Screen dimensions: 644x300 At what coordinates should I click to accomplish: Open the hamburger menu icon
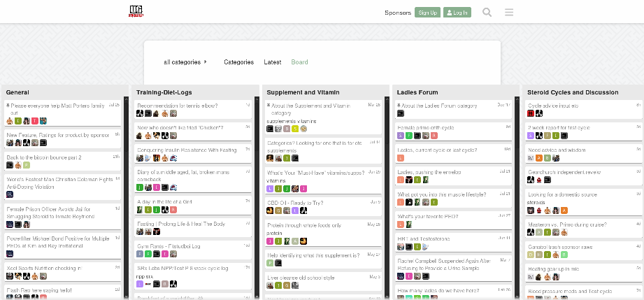(509, 13)
